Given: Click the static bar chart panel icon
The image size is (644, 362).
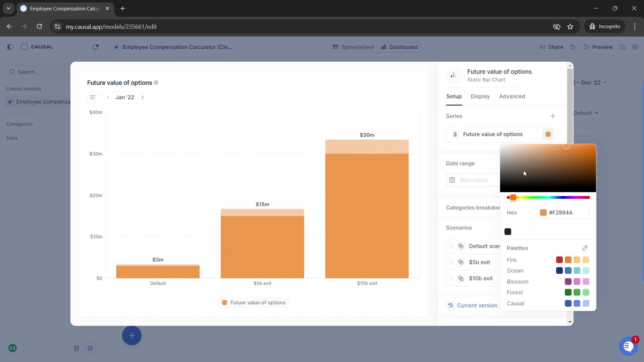Looking at the screenshot, I should pyautogui.click(x=453, y=75).
